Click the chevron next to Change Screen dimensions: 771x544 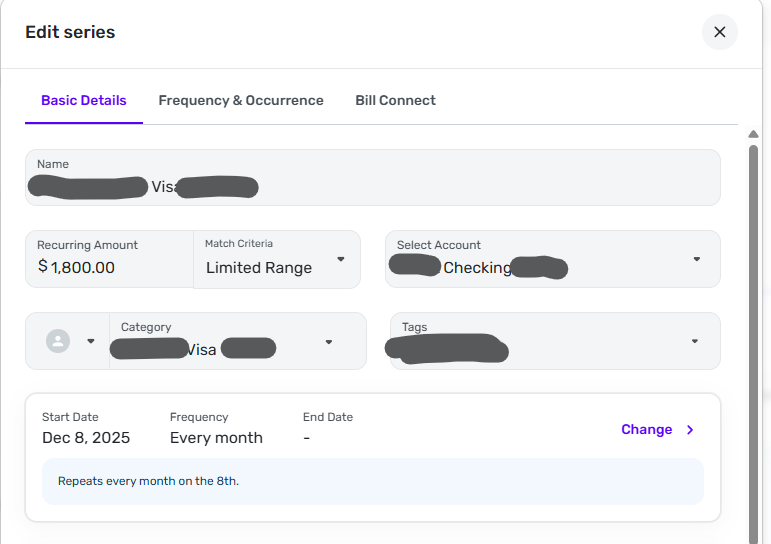[x=690, y=430]
